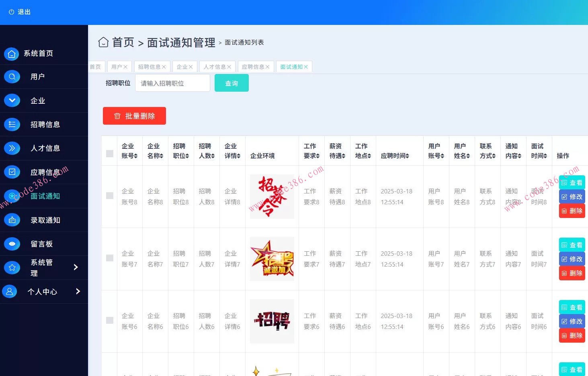588x376 pixels.
Task: Click the 录取通知 document icon
Action: 12,220
